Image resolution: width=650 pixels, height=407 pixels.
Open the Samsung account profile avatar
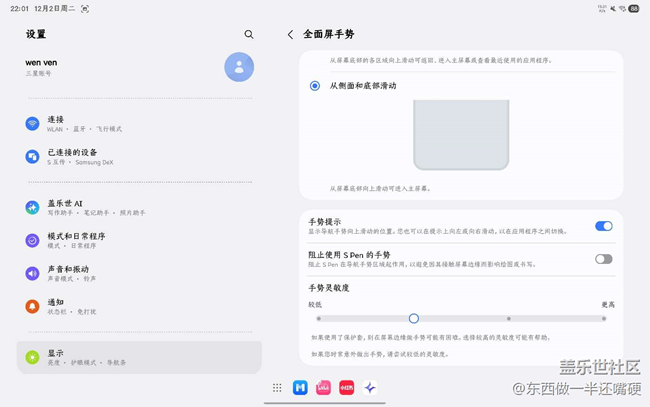click(239, 67)
